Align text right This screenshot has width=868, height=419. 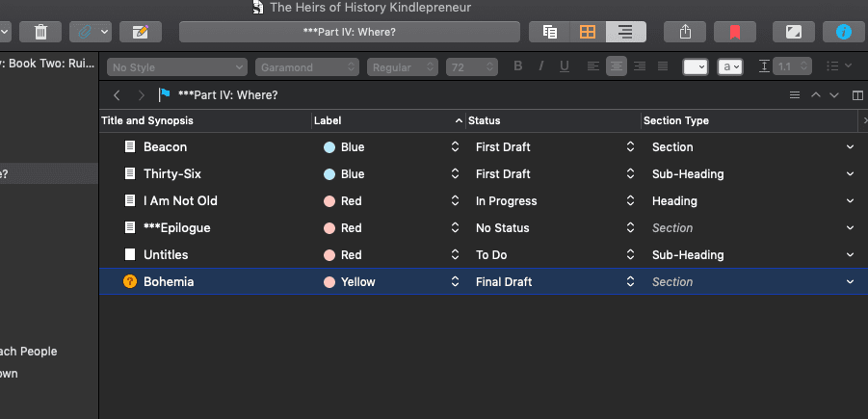(x=640, y=66)
